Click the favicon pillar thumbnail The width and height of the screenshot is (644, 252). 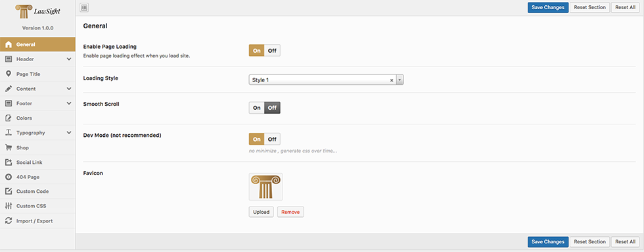pyautogui.click(x=265, y=187)
